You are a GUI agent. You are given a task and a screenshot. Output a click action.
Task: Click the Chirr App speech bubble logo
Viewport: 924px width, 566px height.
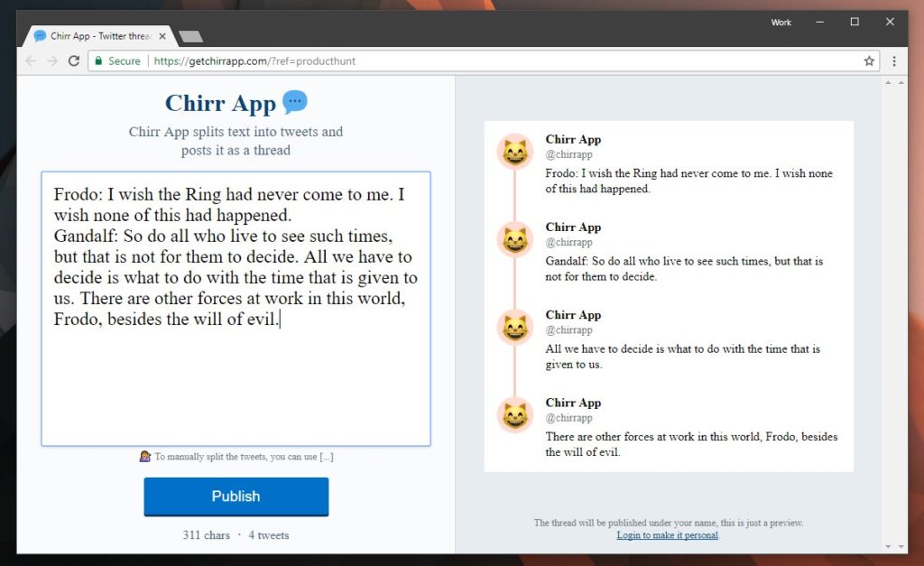click(296, 102)
